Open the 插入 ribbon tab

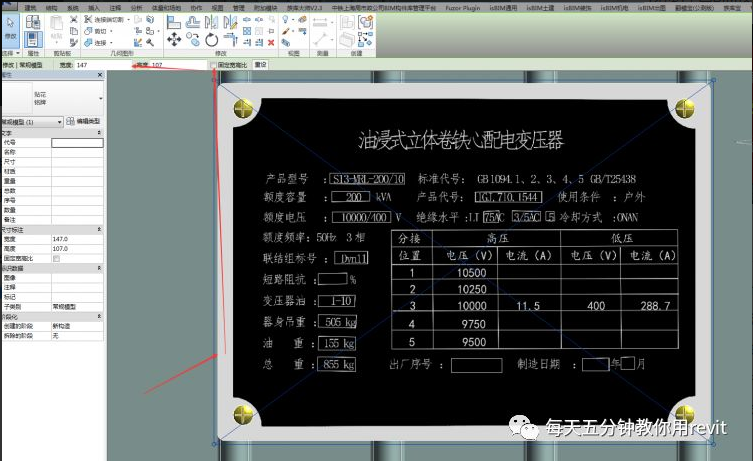click(x=94, y=8)
